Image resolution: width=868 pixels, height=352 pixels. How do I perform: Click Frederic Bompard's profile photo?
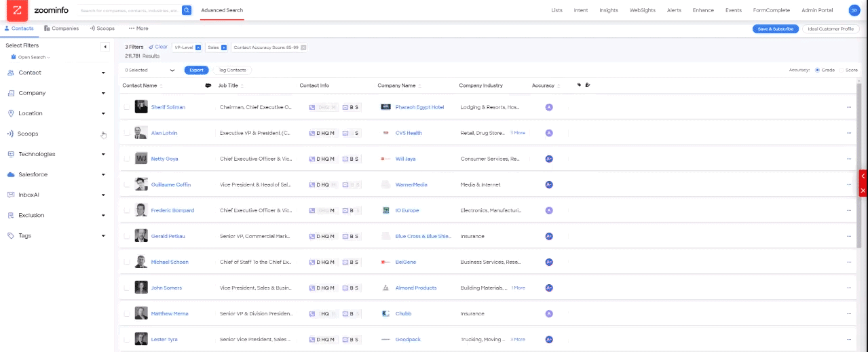pyautogui.click(x=141, y=210)
